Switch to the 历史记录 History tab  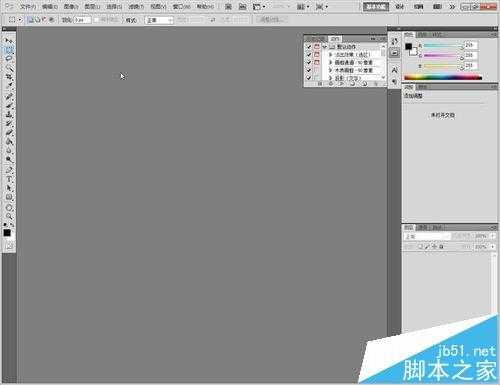[316, 39]
